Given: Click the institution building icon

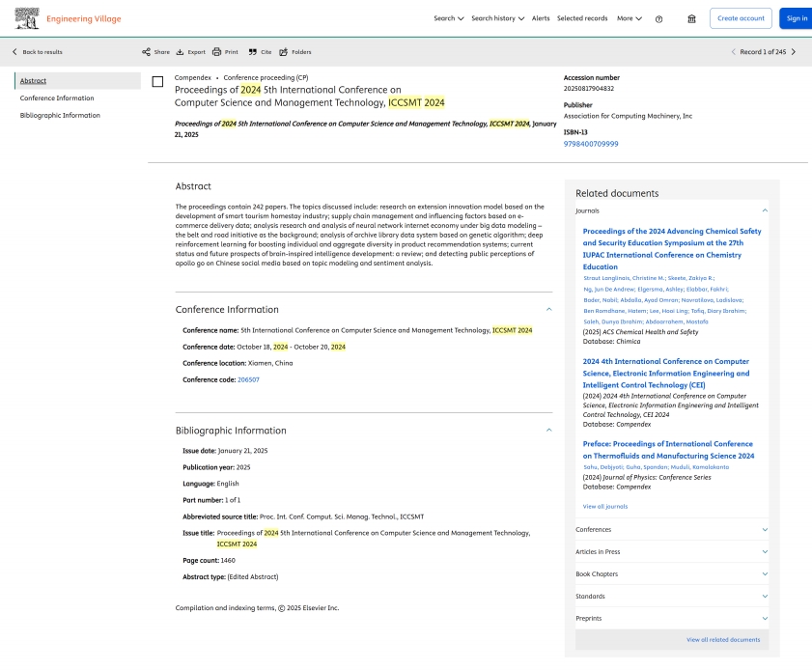Looking at the screenshot, I should click(x=691, y=18).
